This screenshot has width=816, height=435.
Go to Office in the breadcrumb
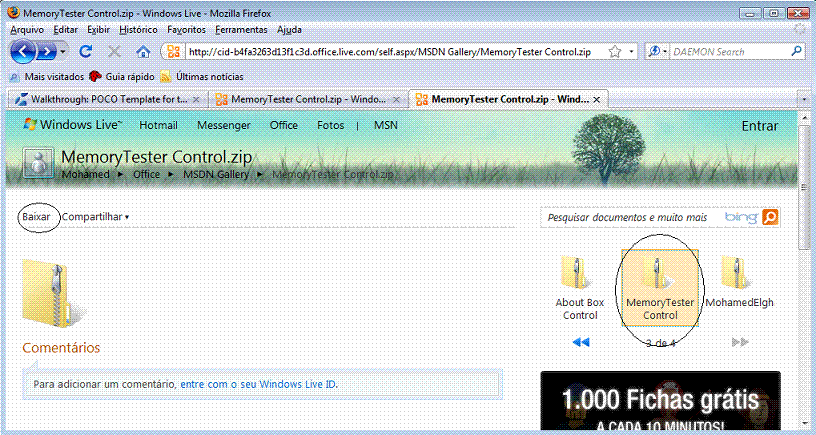click(x=146, y=174)
